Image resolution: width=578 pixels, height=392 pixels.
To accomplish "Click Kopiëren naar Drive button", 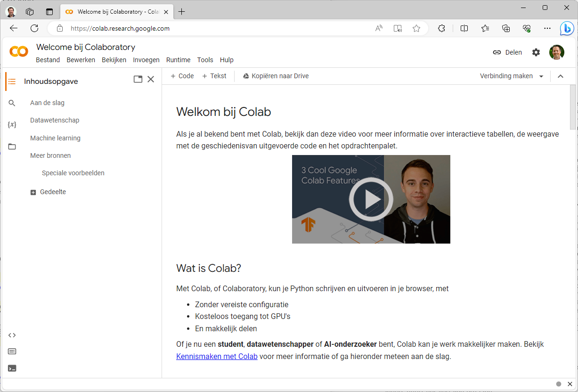I will pos(276,76).
